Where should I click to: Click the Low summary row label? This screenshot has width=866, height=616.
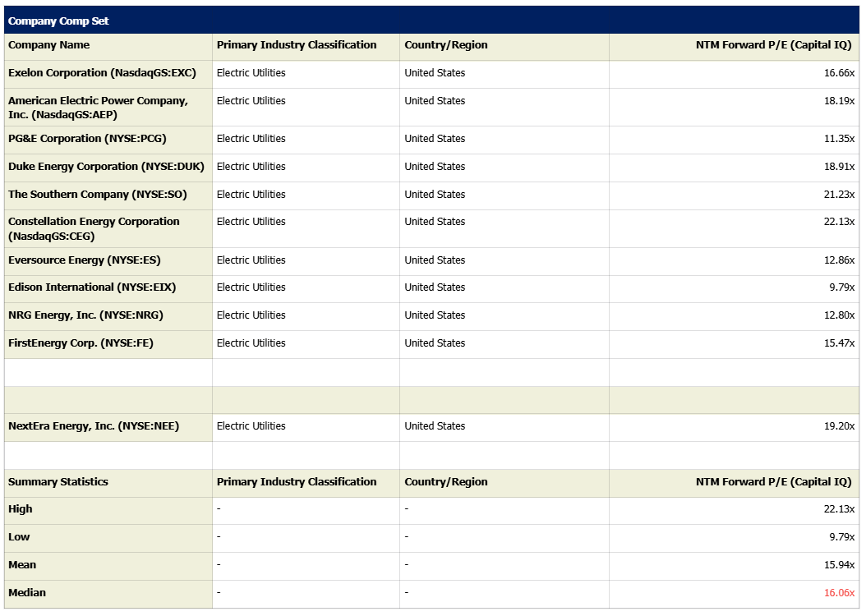[19, 537]
